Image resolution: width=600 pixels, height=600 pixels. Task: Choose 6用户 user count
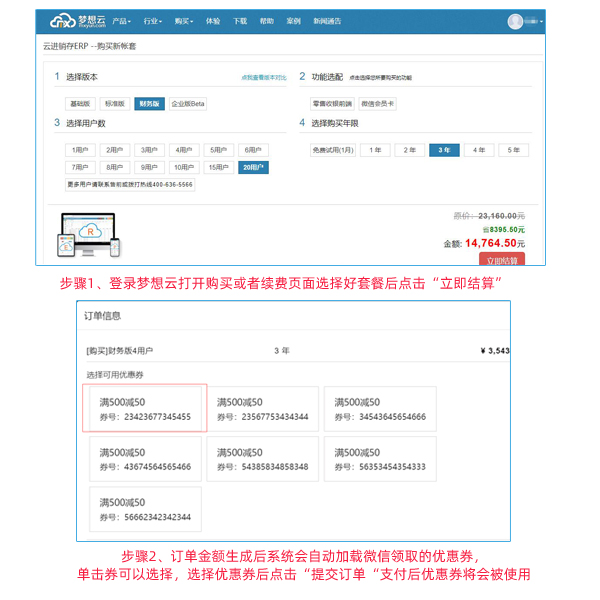253,150
